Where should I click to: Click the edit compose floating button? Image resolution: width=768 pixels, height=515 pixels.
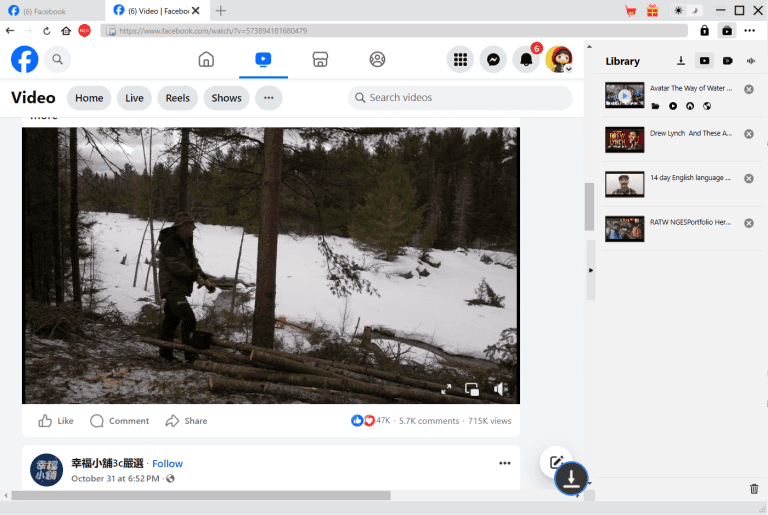556,462
